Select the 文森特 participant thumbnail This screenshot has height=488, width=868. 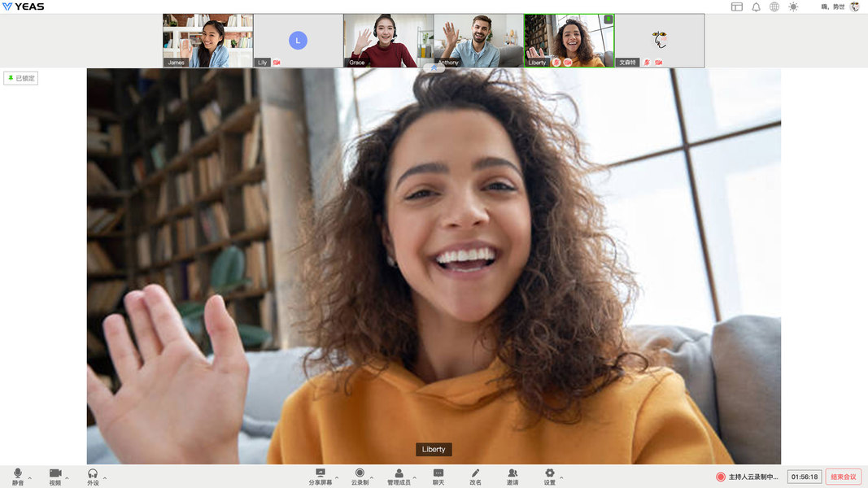click(x=660, y=41)
